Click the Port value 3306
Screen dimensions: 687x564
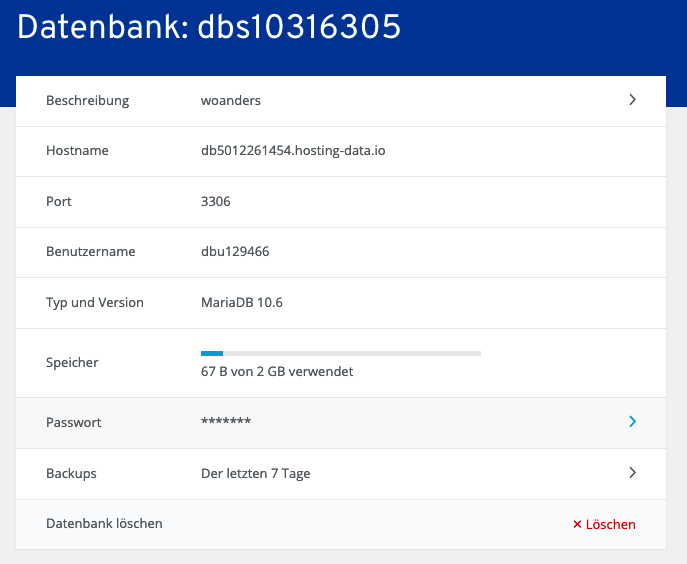pyautogui.click(x=216, y=201)
